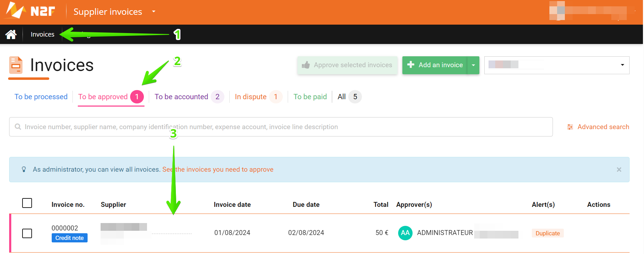Image resolution: width=644 pixels, height=254 pixels.
Task: Switch to the To be processed tab
Action: pos(41,97)
